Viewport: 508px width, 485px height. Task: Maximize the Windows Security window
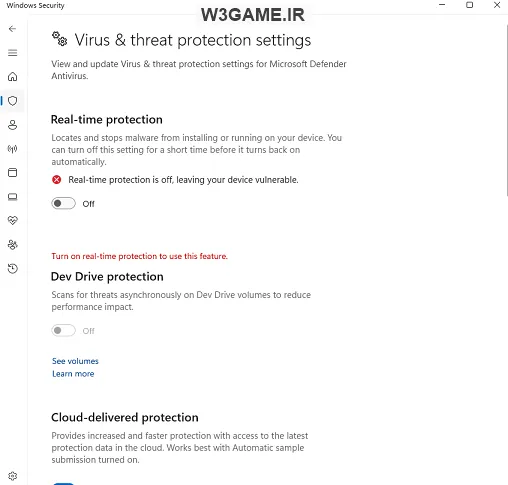coord(469,5)
